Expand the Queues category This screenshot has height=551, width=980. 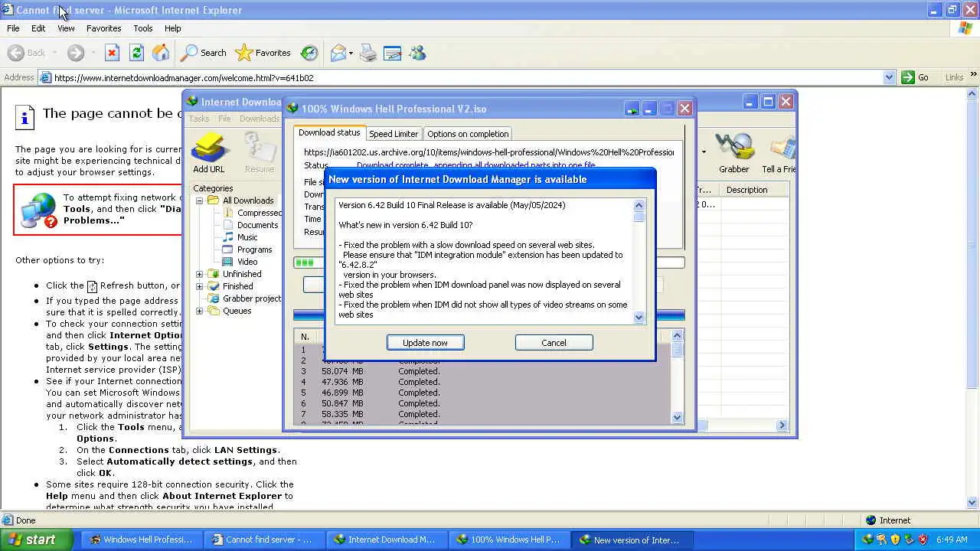click(x=200, y=311)
